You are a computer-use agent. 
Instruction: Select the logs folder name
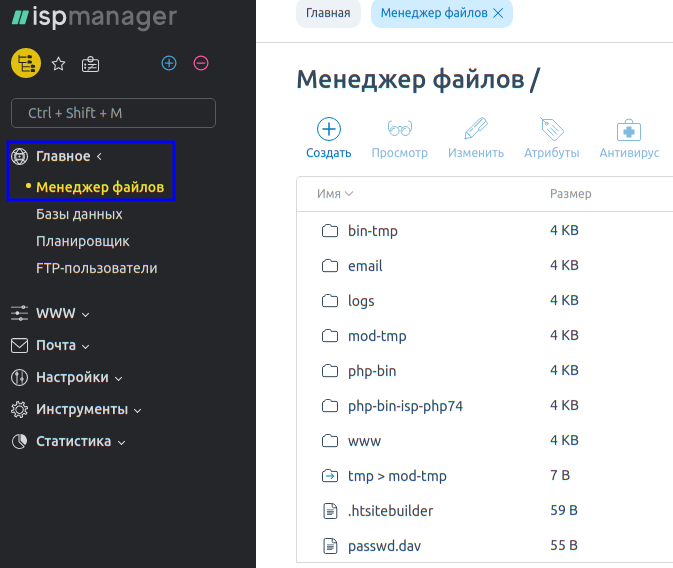[361, 301]
